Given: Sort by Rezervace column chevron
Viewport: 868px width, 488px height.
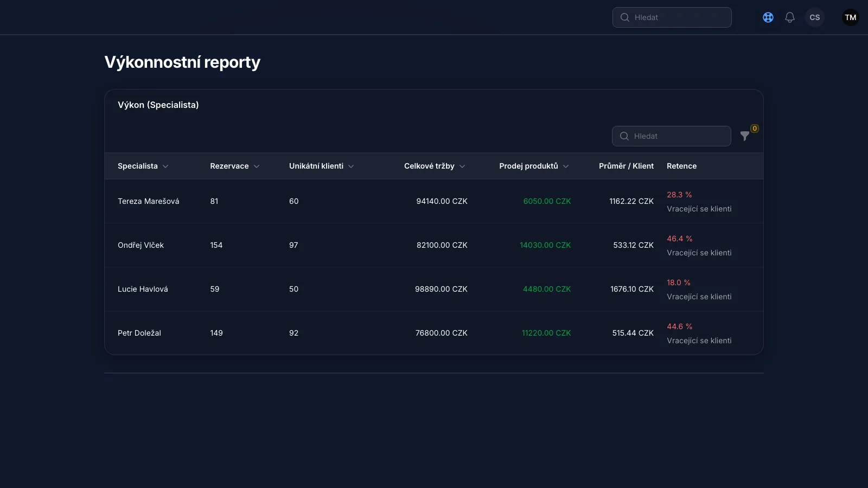Looking at the screenshot, I should (257, 166).
